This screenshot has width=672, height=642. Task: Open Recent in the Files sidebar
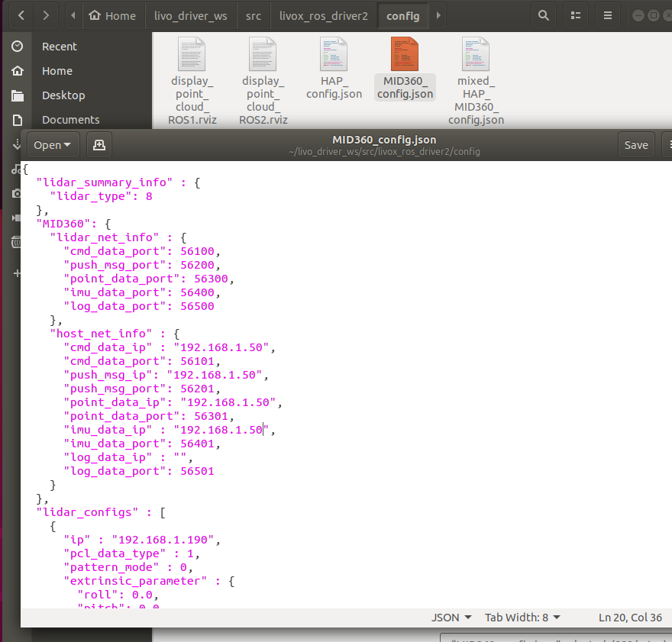(59, 47)
